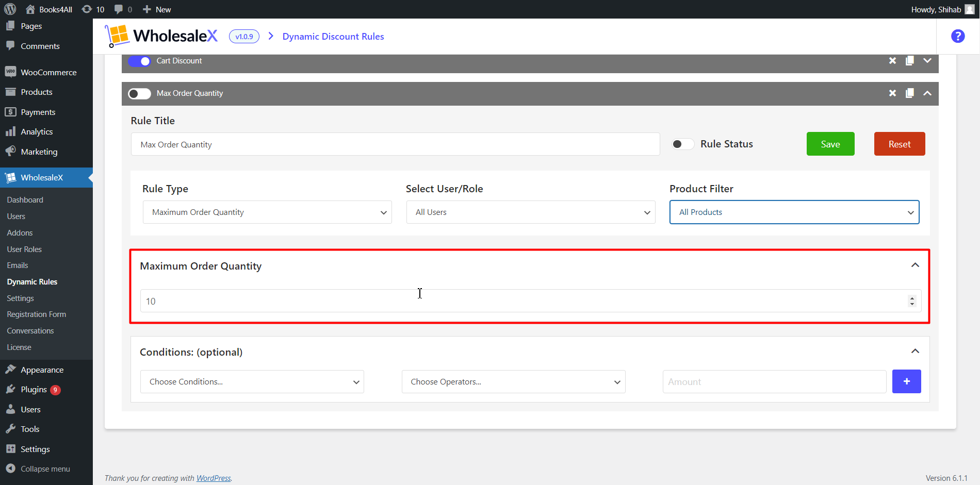Click the Appearance paintbrush icon
Screen dimensions: 980x485
(10, 370)
